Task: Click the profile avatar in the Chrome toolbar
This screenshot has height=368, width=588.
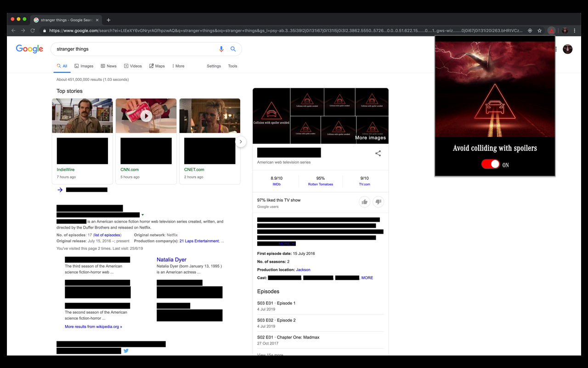Action: (x=565, y=31)
